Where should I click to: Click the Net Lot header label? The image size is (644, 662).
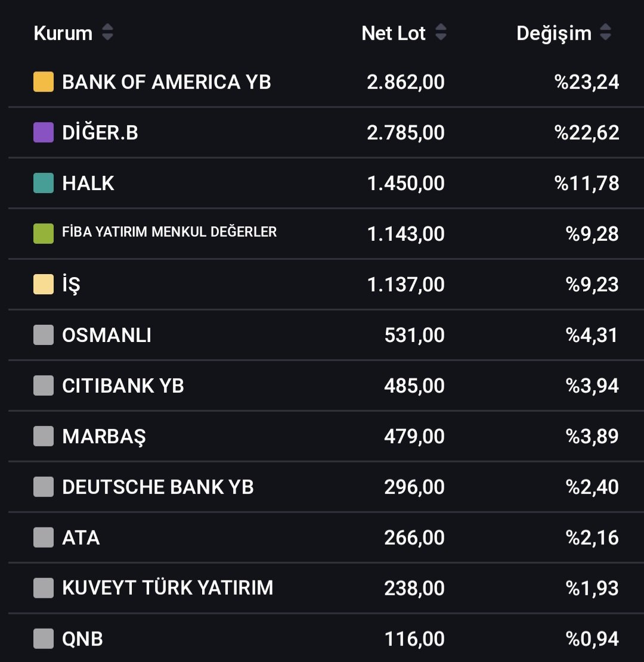click(394, 33)
